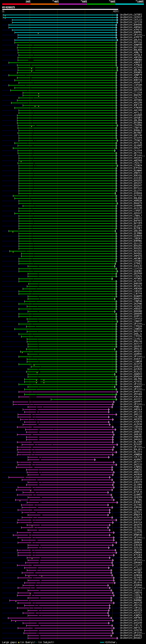Click the UniRef100_A9S299 label
The width and height of the screenshot is (146, 644).
tap(131, 103)
